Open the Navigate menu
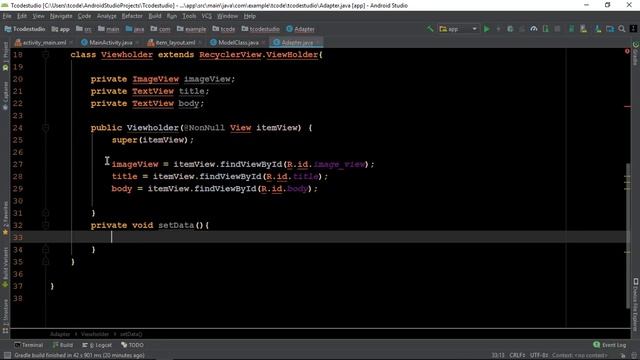 tap(61, 16)
